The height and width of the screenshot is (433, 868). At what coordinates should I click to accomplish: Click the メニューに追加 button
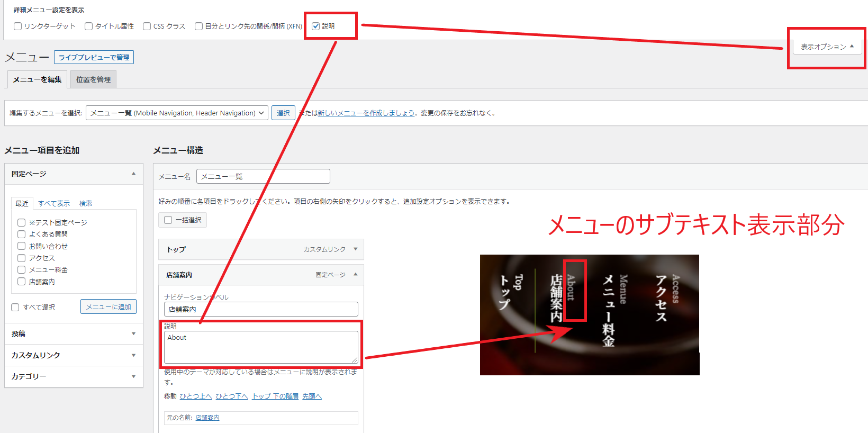point(108,307)
